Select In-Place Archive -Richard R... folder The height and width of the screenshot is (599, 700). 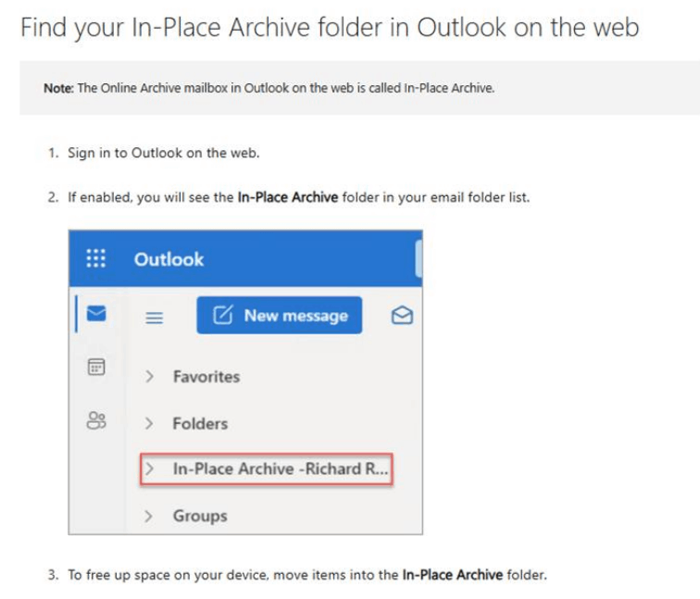pyautogui.click(x=267, y=468)
